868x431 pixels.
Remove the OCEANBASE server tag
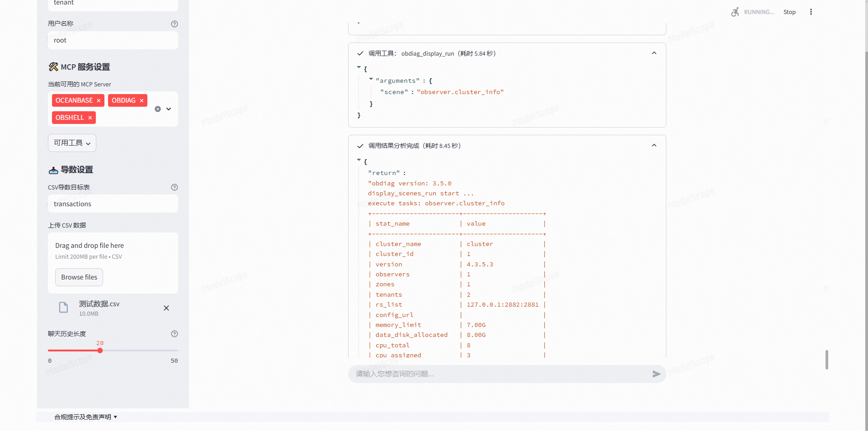[99, 100]
